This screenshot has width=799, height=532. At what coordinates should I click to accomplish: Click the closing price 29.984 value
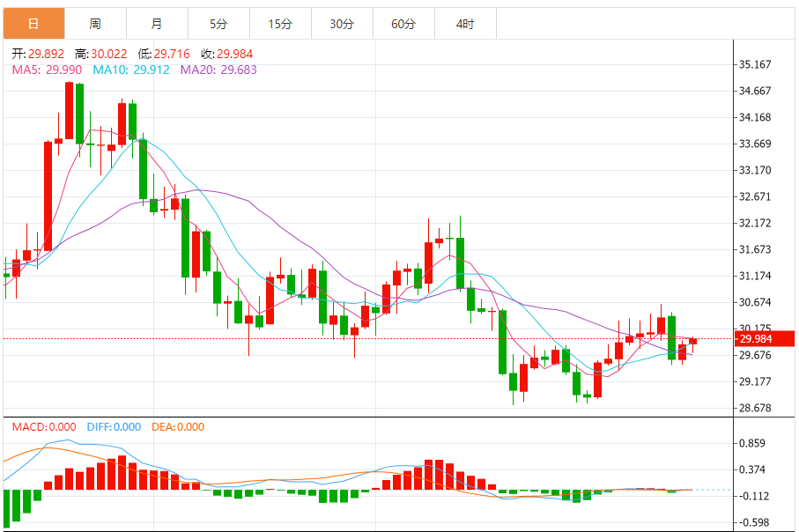[234, 54]
